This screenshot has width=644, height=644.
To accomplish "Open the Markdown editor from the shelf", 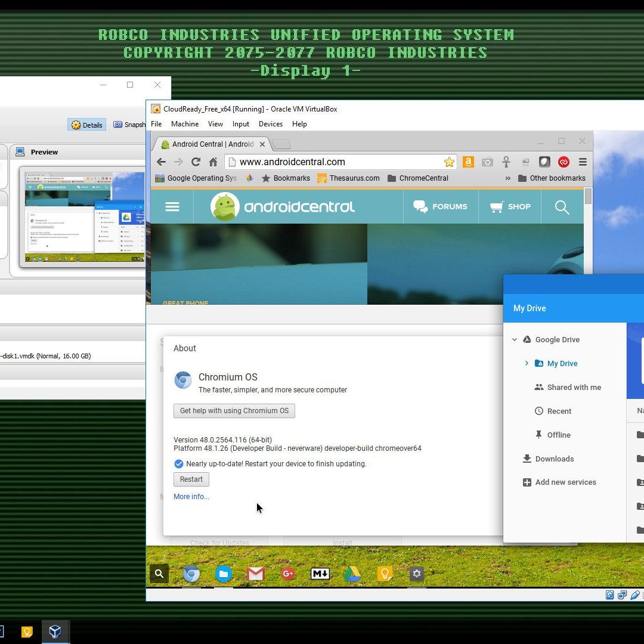I will pyautogui.click(x=320, y=574).
